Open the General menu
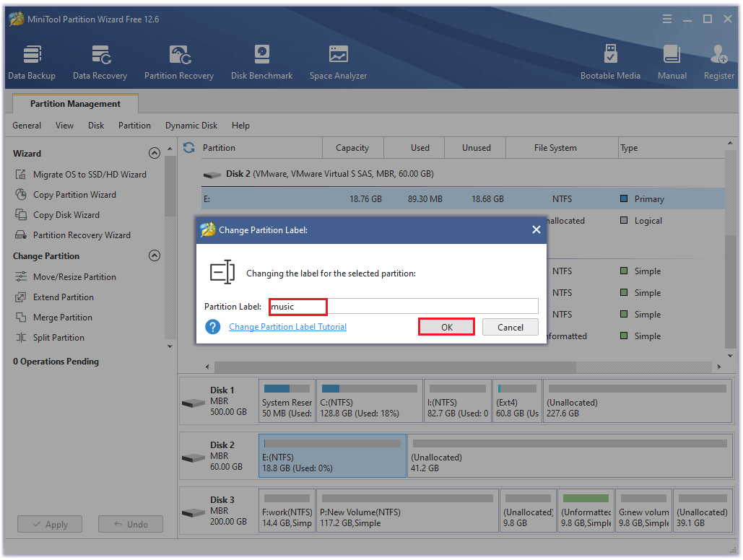743x560 pixels. click(x=27, y=126)
